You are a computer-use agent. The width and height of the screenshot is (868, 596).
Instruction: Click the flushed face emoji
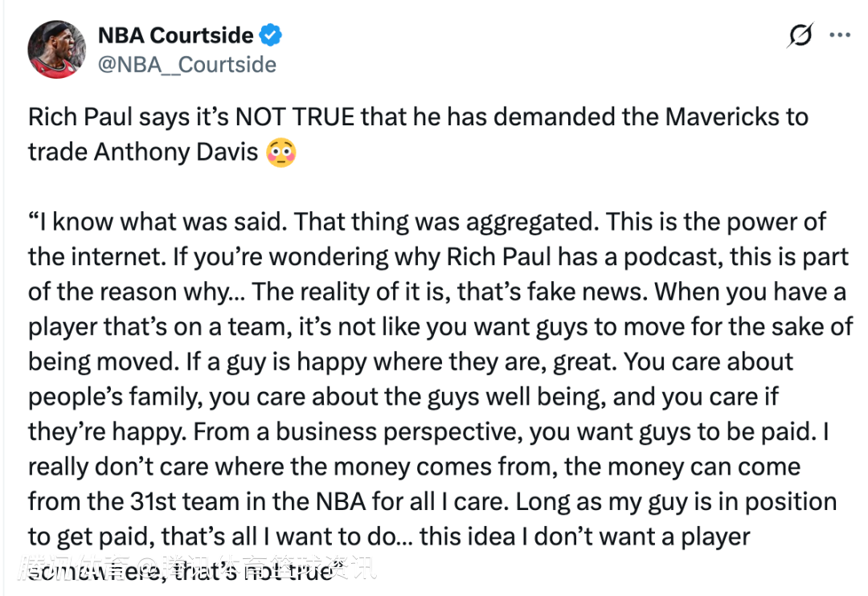[x=280, y=152]
